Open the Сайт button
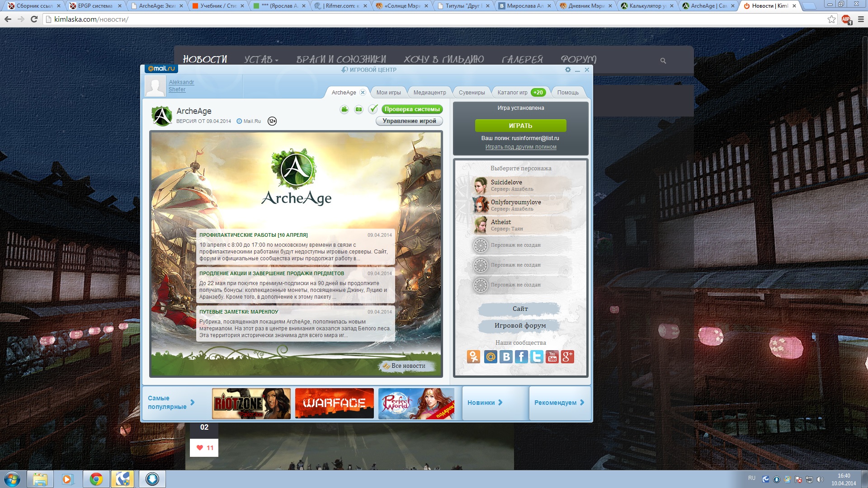868x488 pixels. coord(520,309)
